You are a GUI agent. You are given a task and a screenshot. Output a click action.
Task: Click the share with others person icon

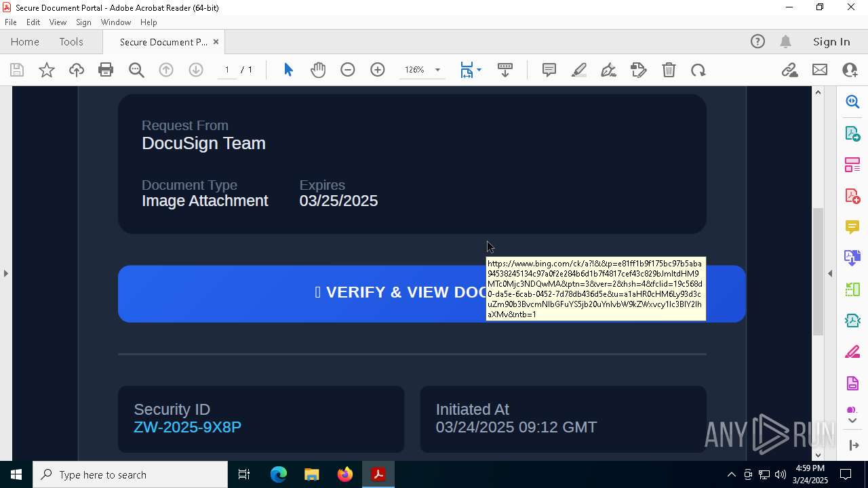click(850, 70)
